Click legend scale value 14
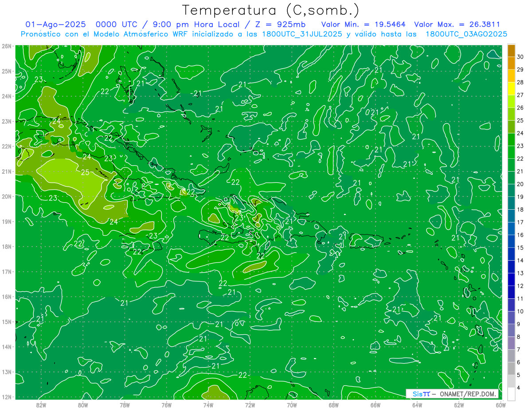Viewport: 532px width, 411px height. point(520,260)
